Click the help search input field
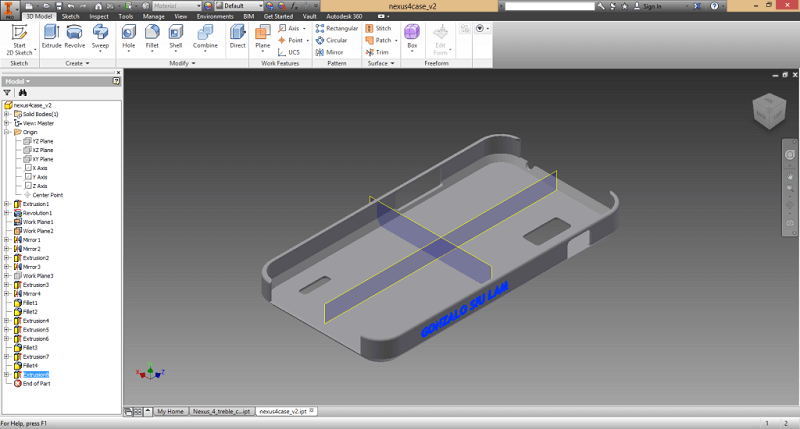 (549, 6)
